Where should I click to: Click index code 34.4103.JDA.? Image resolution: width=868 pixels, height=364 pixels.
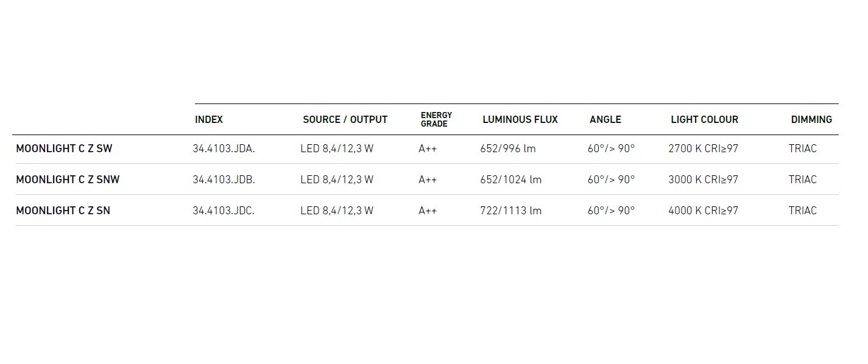coord(224,149)
